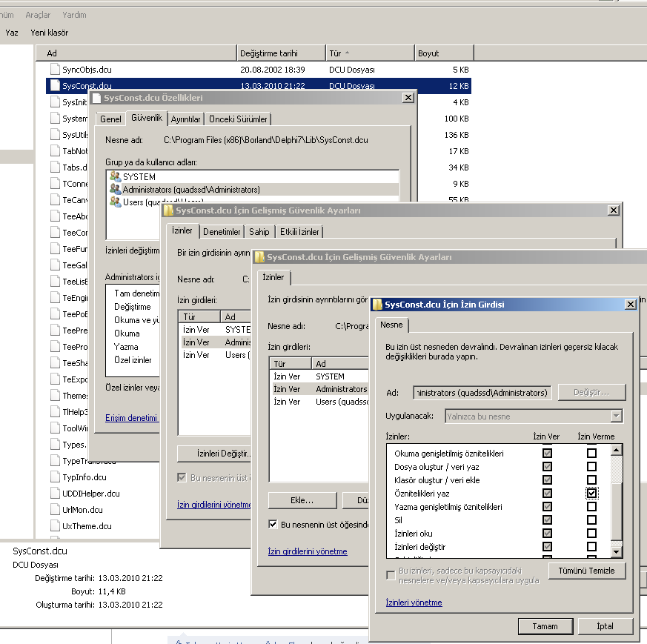647x644 pixels.
Task: Click the UxTheme.dcu file icon
Action: tap(55, 526)
